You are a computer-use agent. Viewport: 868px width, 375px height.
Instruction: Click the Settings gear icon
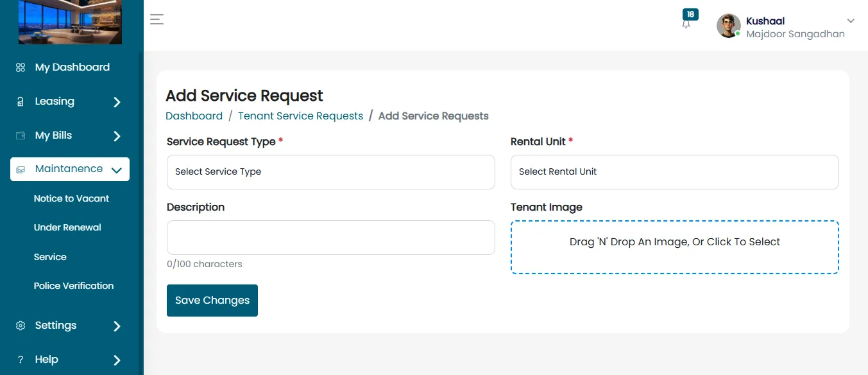[21, 326]
